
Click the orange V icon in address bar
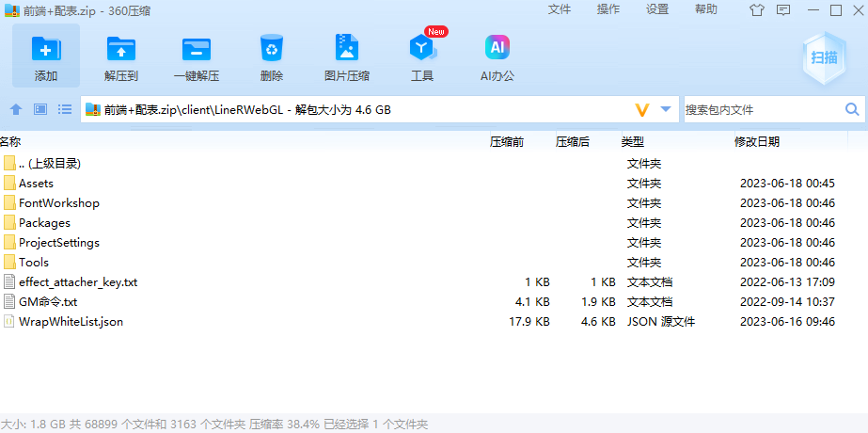(x=642, y=109)
